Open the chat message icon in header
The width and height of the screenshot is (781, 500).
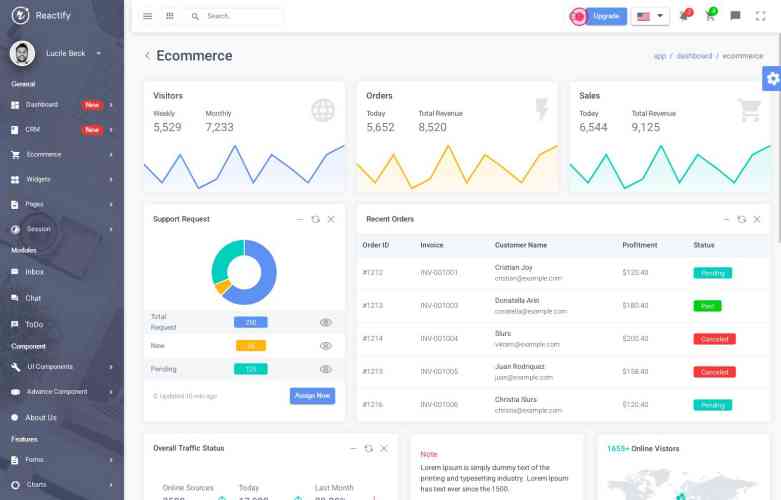(735, 16)
